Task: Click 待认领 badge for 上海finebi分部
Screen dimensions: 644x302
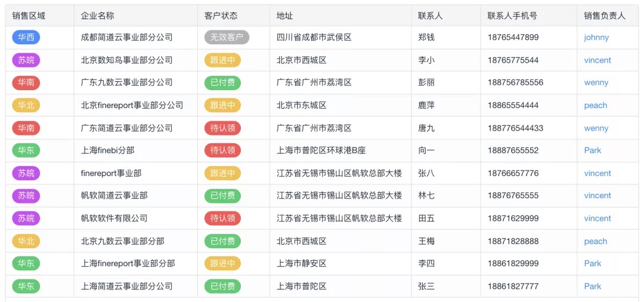Action: pyautogui.click(x=222, y=150)
